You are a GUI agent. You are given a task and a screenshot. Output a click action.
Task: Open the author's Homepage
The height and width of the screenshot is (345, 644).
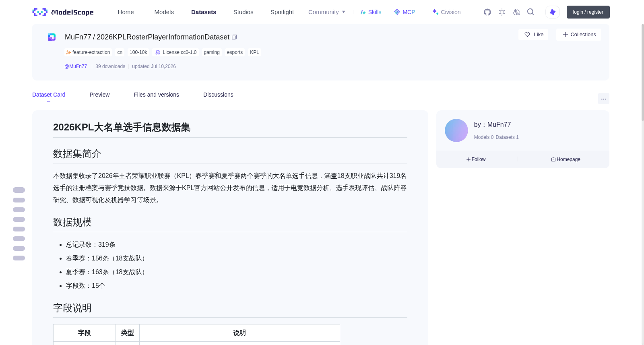click(566, 159)
